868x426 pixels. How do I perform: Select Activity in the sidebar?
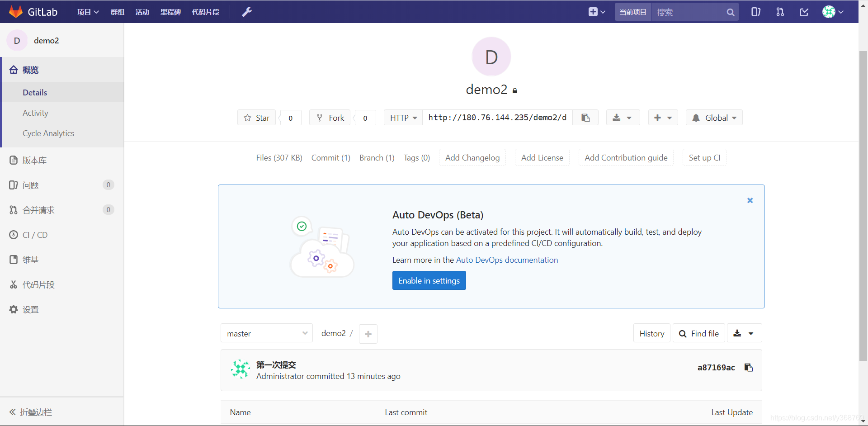pyautogui.click(x=63, y=113)
